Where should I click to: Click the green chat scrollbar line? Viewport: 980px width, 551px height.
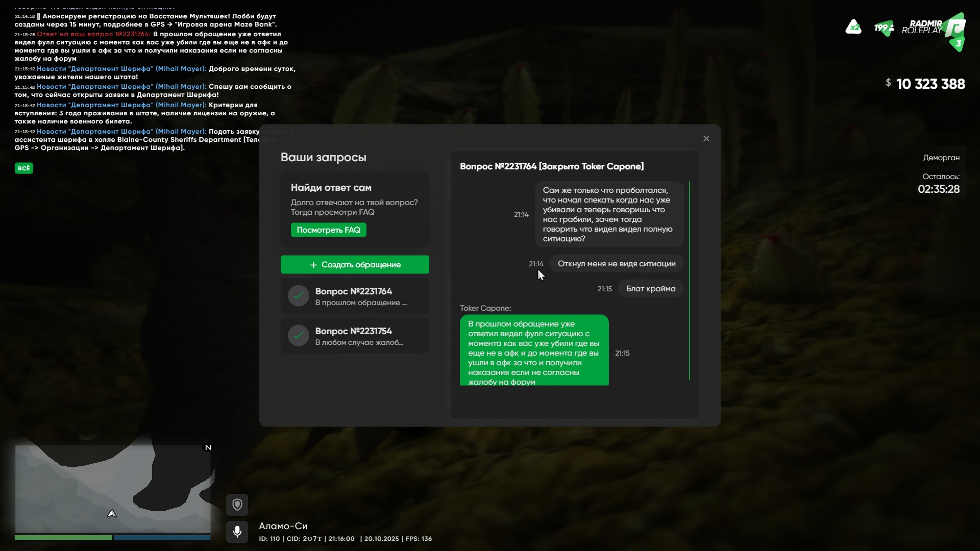689,281
